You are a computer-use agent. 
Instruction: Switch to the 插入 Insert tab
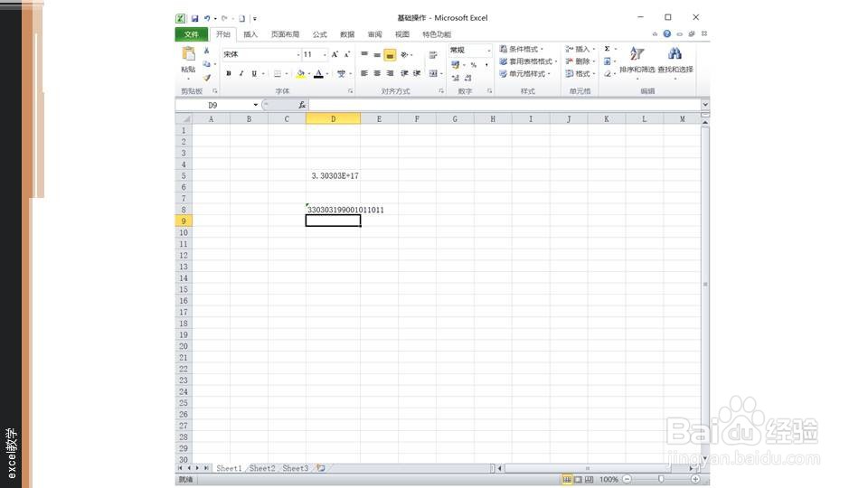(250, 34)
